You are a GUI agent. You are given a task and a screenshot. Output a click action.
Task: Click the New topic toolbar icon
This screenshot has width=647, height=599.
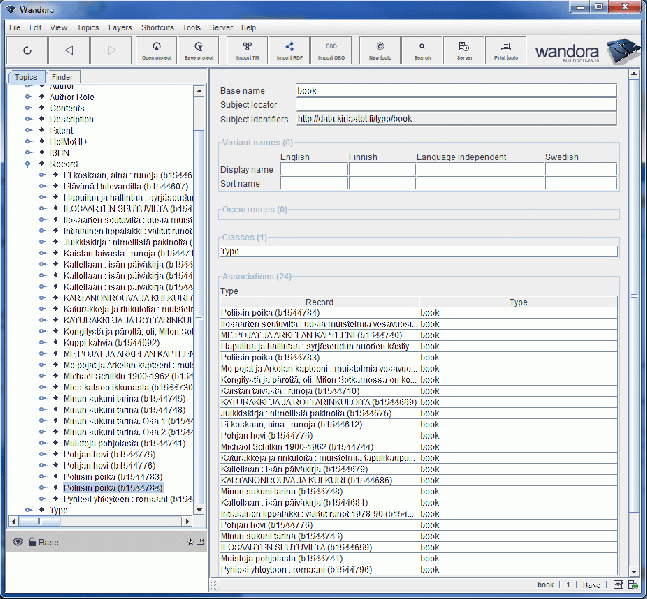coord(380,49)
